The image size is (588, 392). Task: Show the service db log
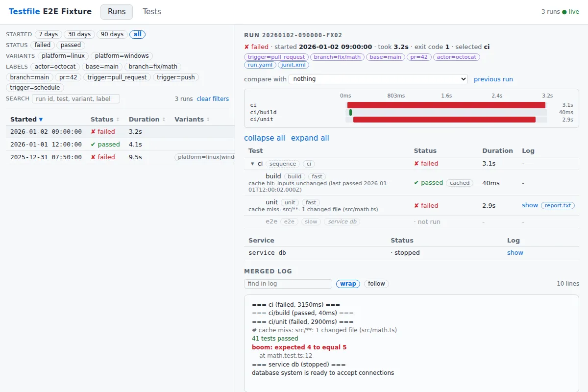click(x=515, y=253)
